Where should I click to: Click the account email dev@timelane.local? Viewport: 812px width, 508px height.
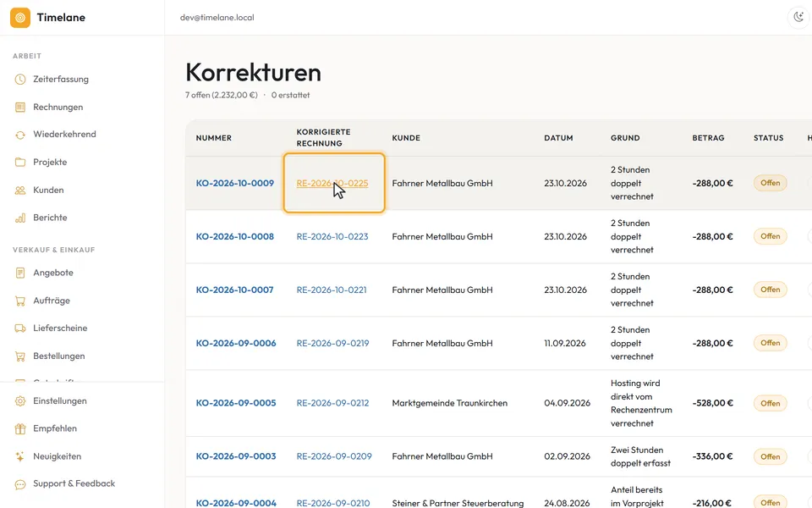point(217,18)
